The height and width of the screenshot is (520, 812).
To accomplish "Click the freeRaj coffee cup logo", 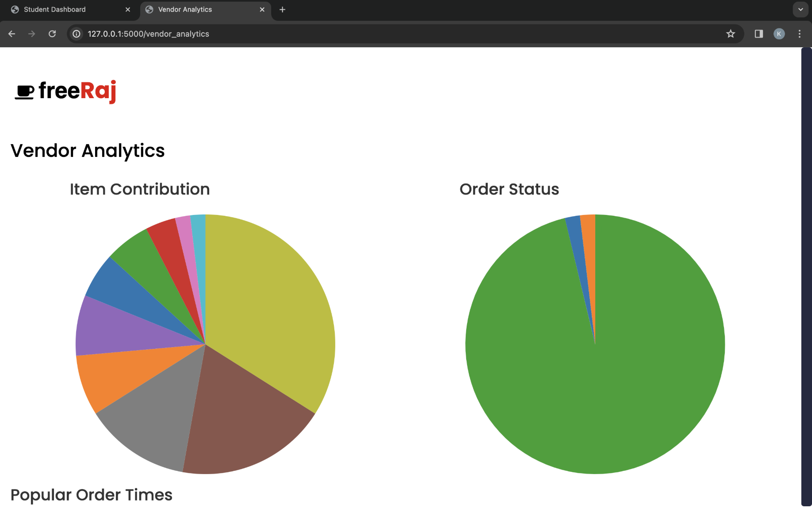I will (x=25, y=92).
